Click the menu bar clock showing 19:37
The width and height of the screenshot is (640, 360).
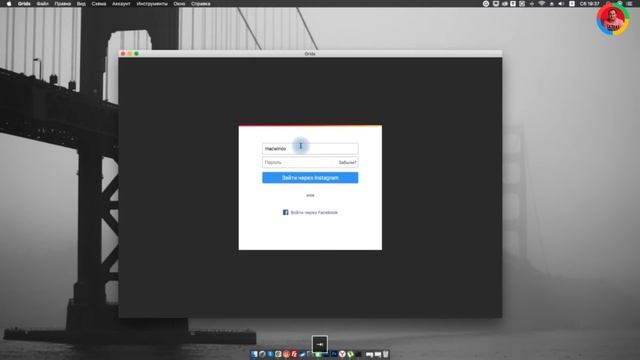tap(590, 4)
